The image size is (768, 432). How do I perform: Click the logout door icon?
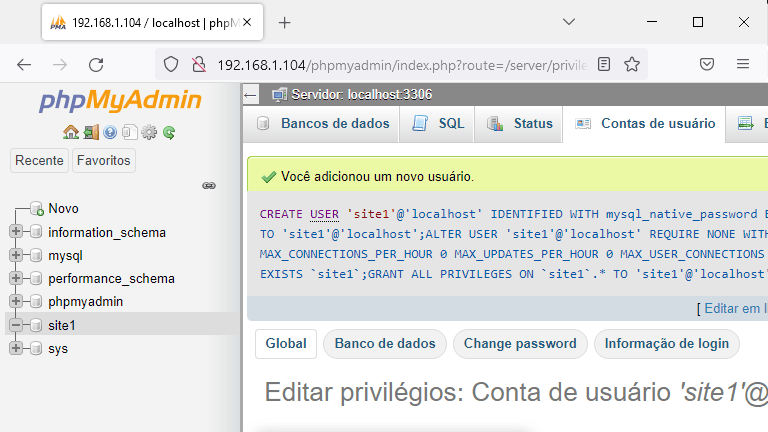(91, 132)
